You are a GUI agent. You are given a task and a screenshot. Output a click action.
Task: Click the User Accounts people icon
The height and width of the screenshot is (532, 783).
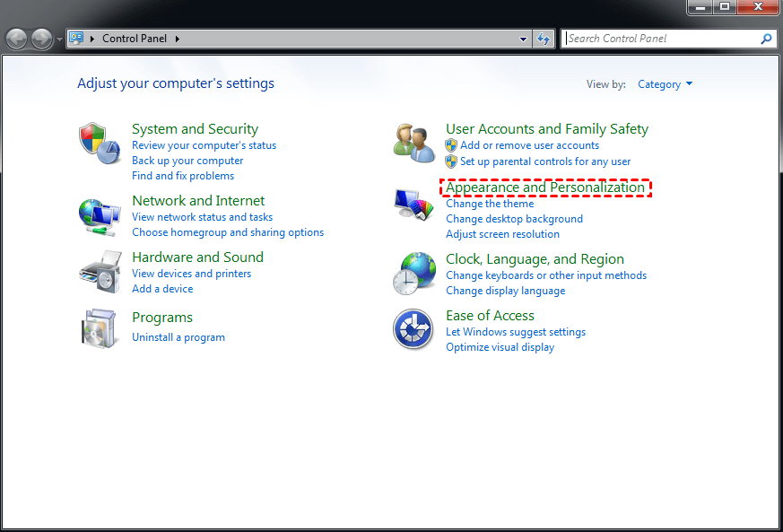pos(414,143)
